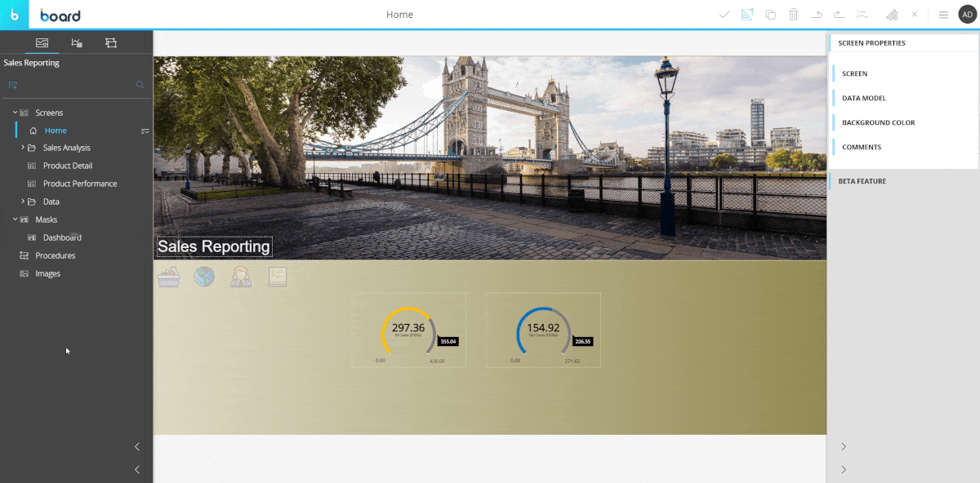Screen dimensions: 980x483
Task: Select Product Performance screen in tree
Action: pyautogui.click(x=79, y=184)
